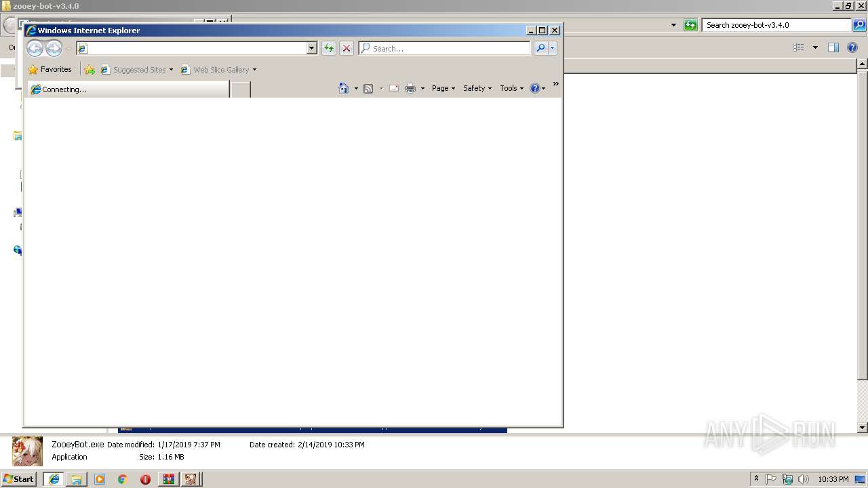Print the page via printer icon
868x488 pixels.
tap(410, 88)
